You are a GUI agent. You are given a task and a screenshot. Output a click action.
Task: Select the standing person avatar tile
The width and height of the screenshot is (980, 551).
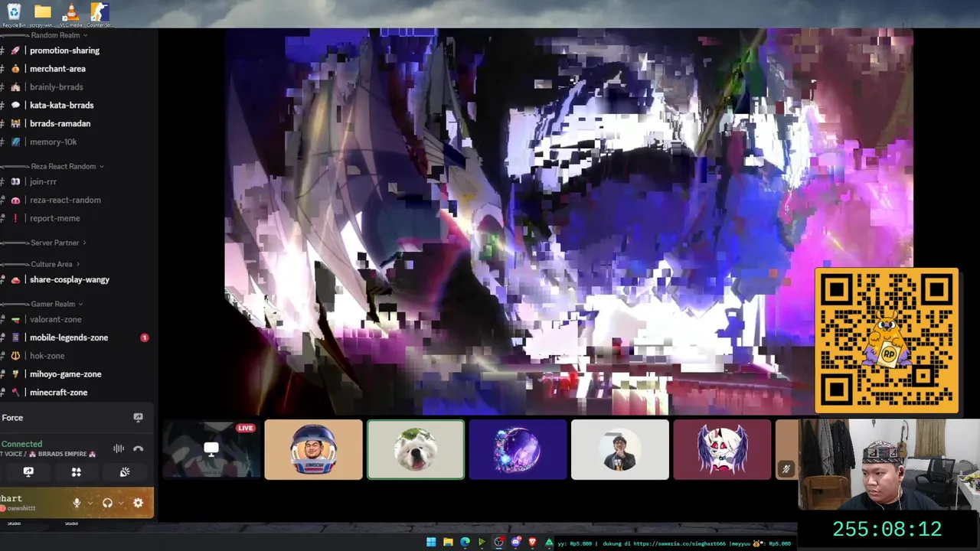pos(620,450)
